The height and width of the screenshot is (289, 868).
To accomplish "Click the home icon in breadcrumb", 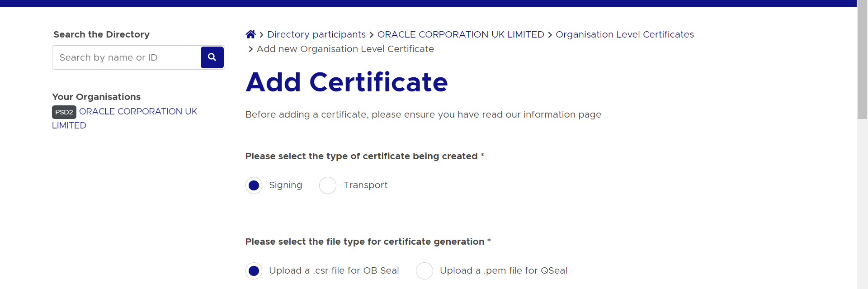I will point(250,34).
